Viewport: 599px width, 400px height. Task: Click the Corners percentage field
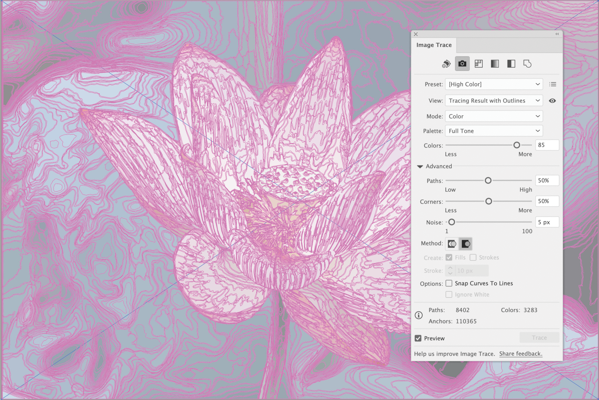pyautogui.click(x=547, y=201)
